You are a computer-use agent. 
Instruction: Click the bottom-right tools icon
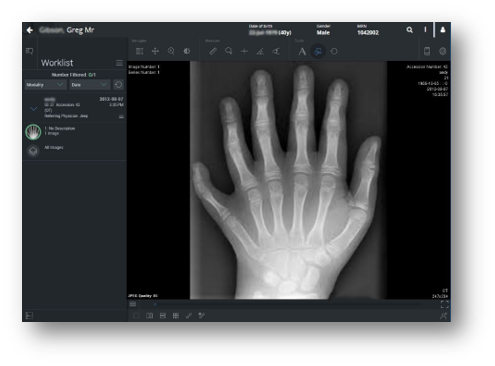coord(443,316)
